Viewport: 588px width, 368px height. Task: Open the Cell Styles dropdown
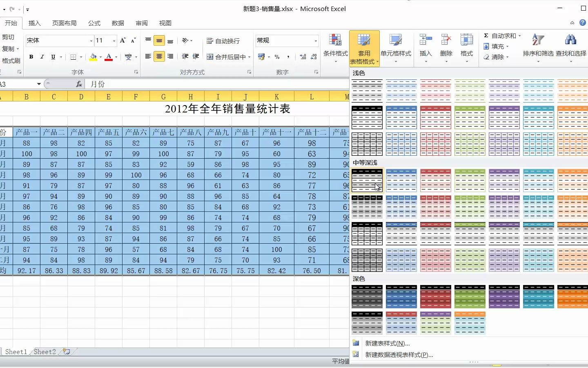coord(396,48)
